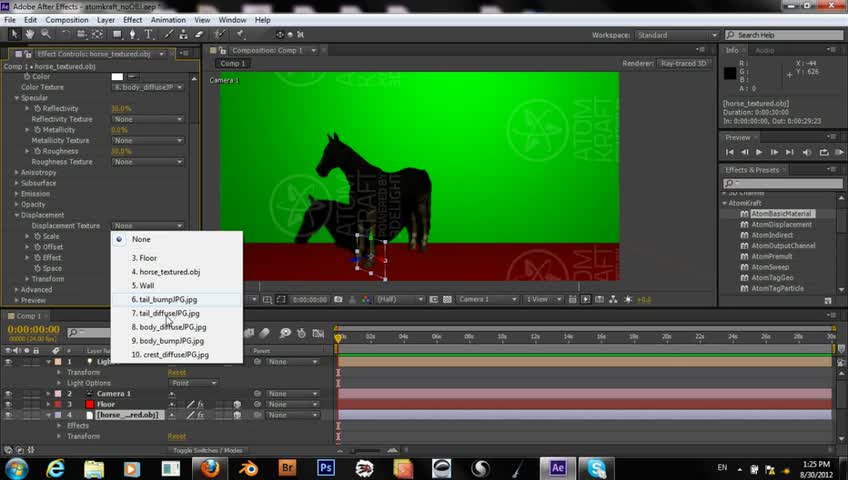Toggle loop option in Preview panel
The height and width of the screenshot is (480, 848).
824,152
